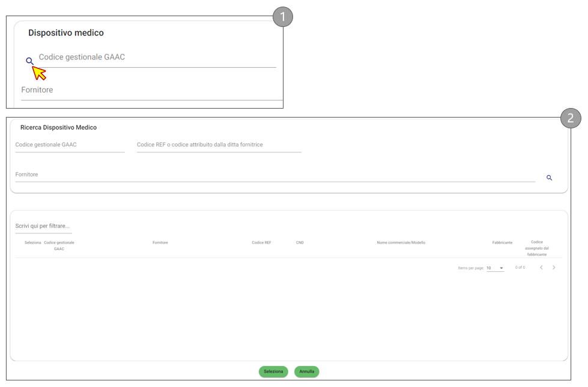Sort by Nome commerciale/Modello column header
Image resolution: width=588 pixels, height=387 pixels.
point(401,242)
